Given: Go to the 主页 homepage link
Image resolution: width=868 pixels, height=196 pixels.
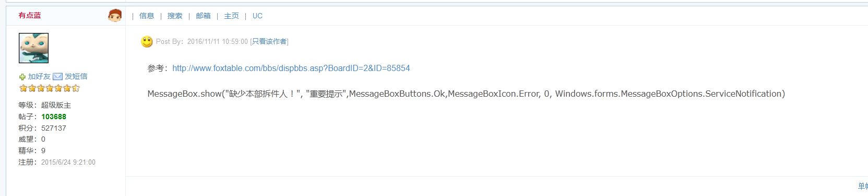Looking at the screenshot, I should [231, 16].
